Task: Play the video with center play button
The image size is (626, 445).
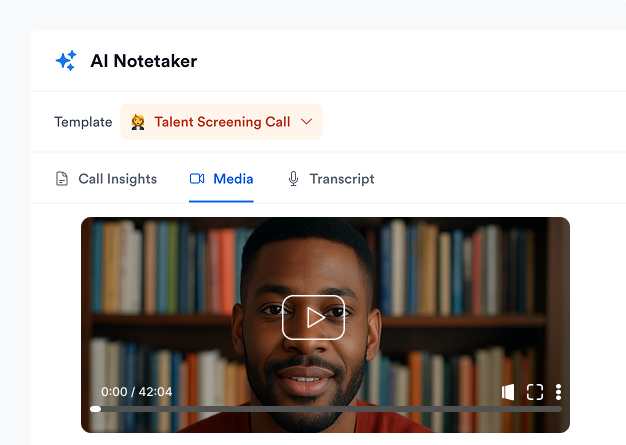Action: (313, 318)
